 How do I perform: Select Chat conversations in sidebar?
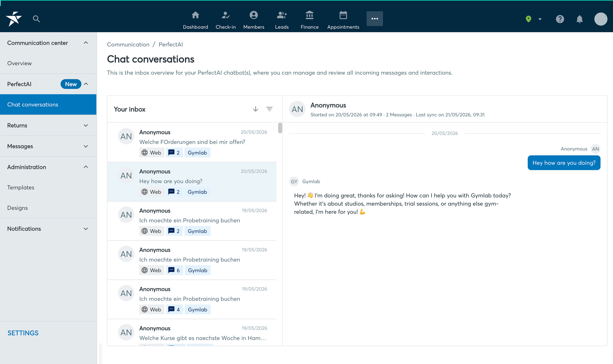[48, 104]
